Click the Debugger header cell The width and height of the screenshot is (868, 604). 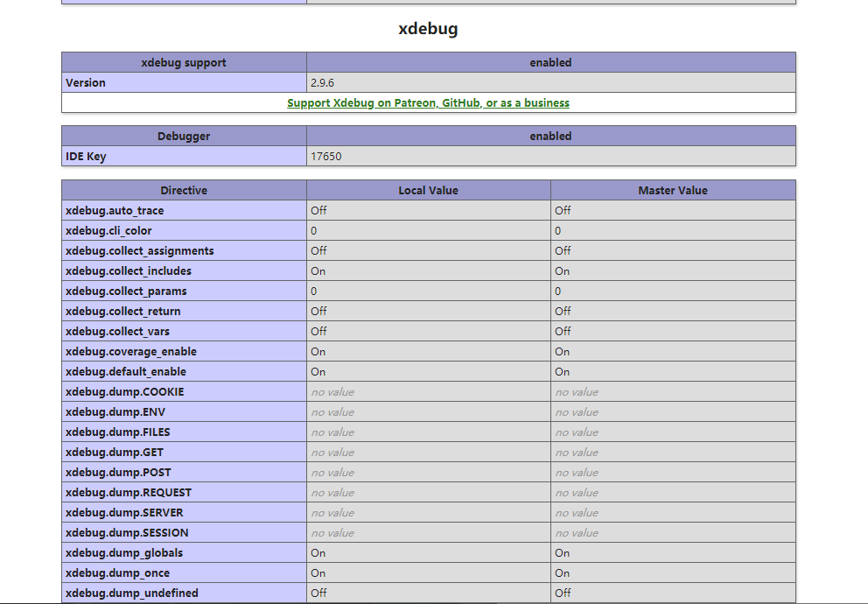click(184, 137)
